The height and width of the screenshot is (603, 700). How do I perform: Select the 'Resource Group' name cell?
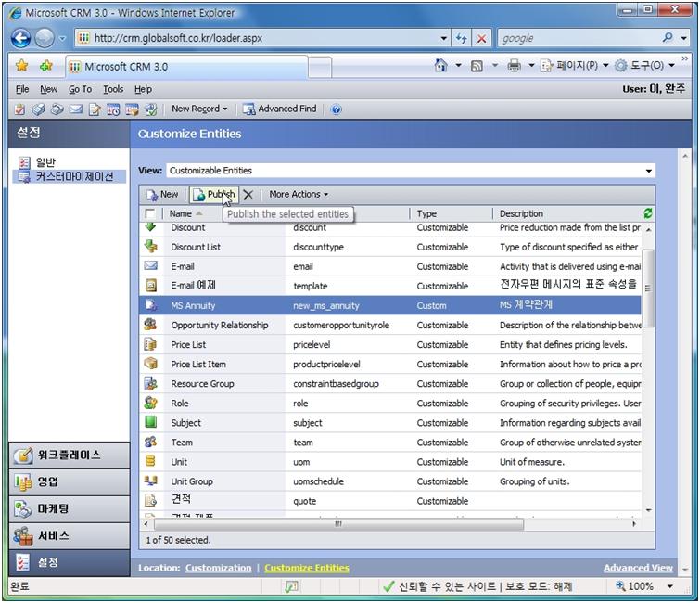pos(202,384)
